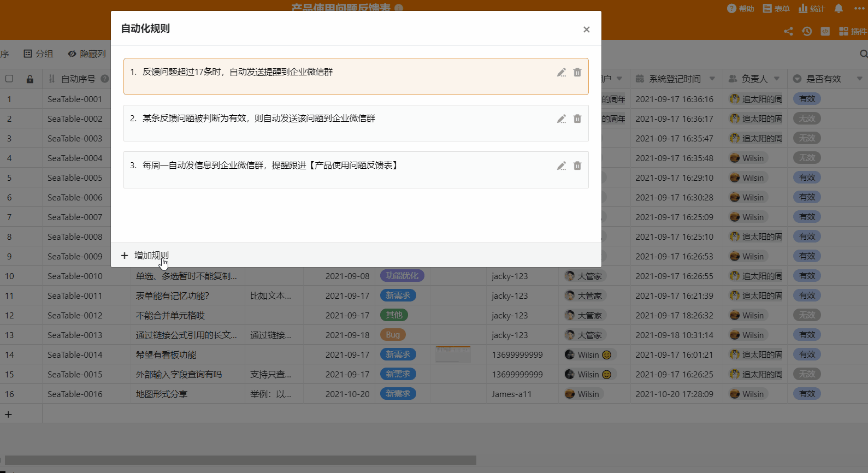Click the 自动序号 column header
The width and height of the screenshot is (868, 473).
click(x=78, y=79)
